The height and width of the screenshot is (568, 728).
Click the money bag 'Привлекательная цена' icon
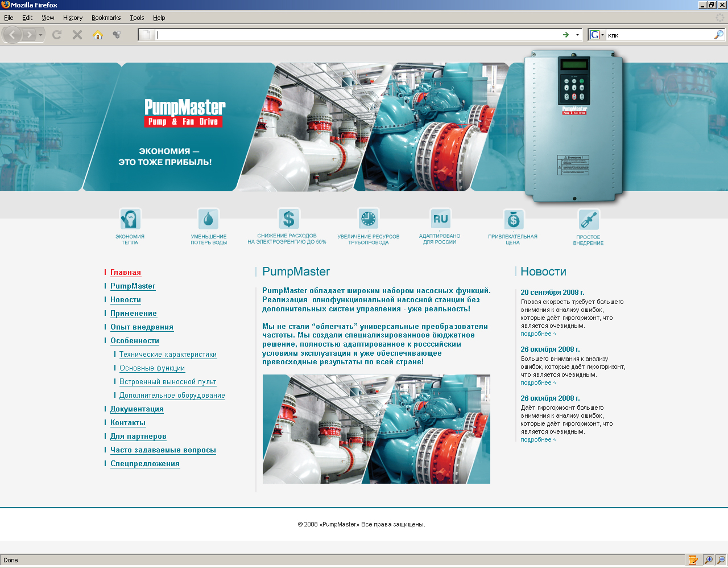[x=514, y=219]
